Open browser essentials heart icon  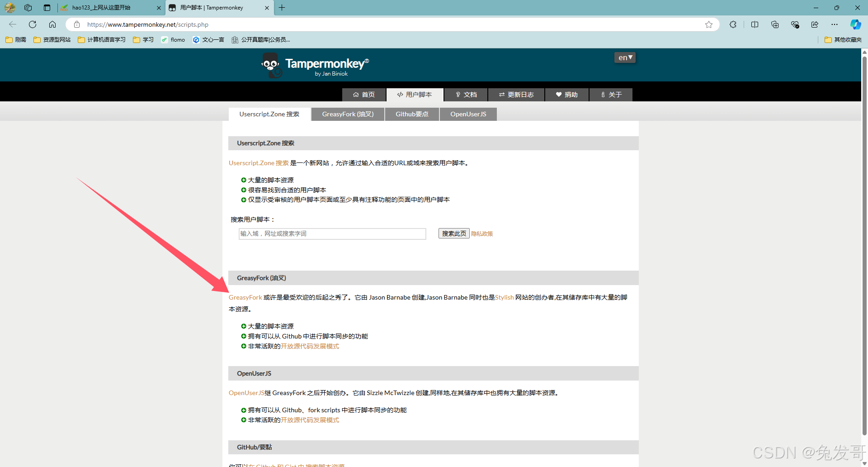795,24
